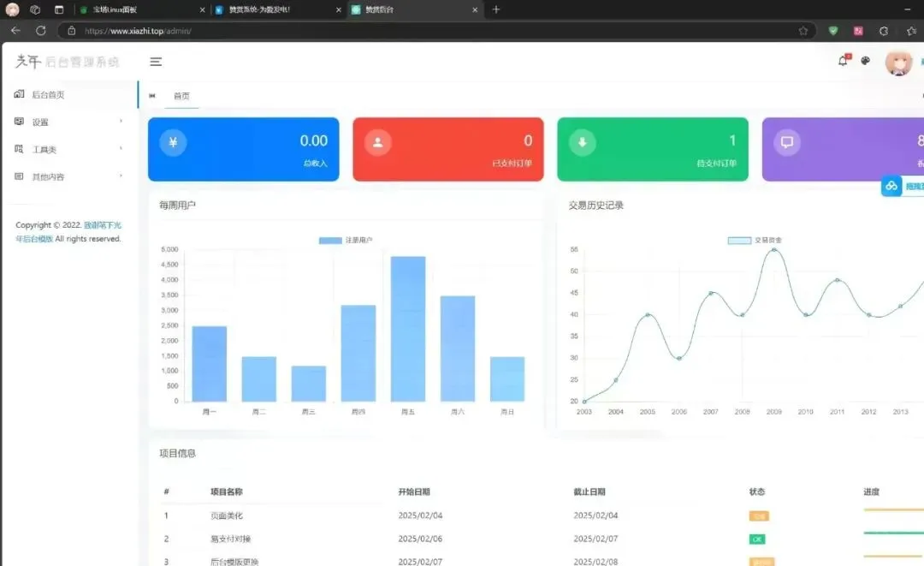Viewport: 924px width, 566px height.
Task: Click the 待支付订单 label on the green card
Action: 717,164
